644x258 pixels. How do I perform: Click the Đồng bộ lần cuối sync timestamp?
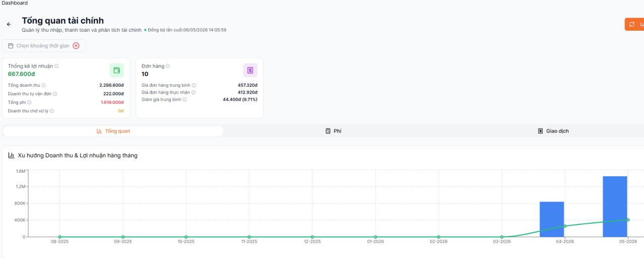coord(187,30)
